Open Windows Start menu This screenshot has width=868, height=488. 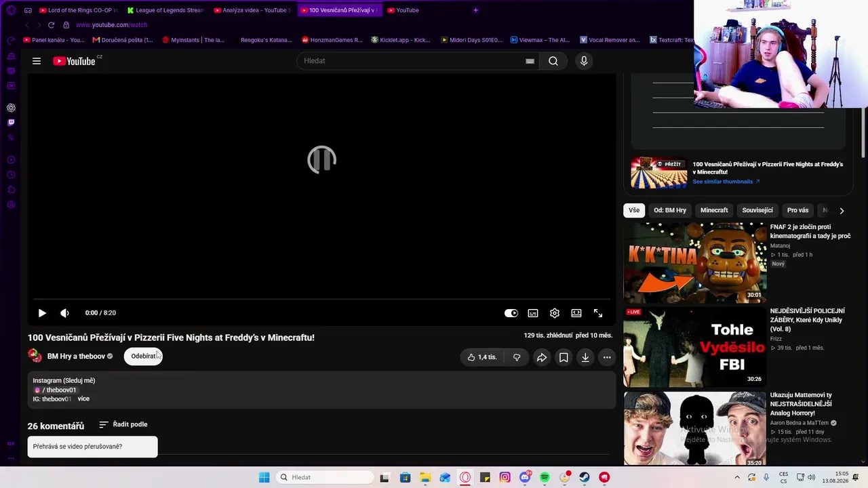(264, 477)
